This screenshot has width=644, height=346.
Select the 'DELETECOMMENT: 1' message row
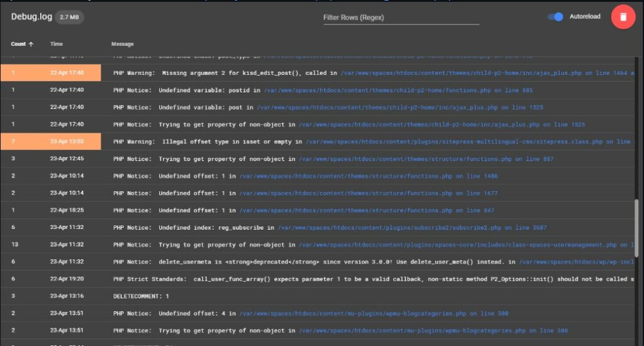pos(317,296)
